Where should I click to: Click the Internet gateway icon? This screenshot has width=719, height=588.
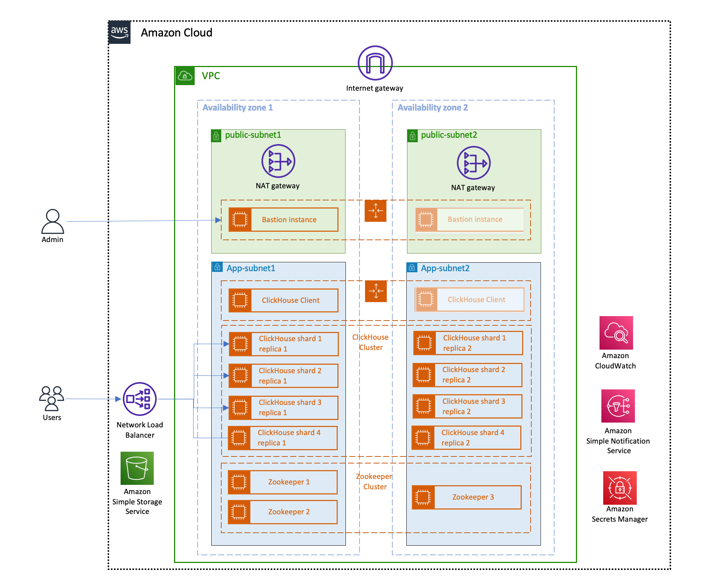375,63
